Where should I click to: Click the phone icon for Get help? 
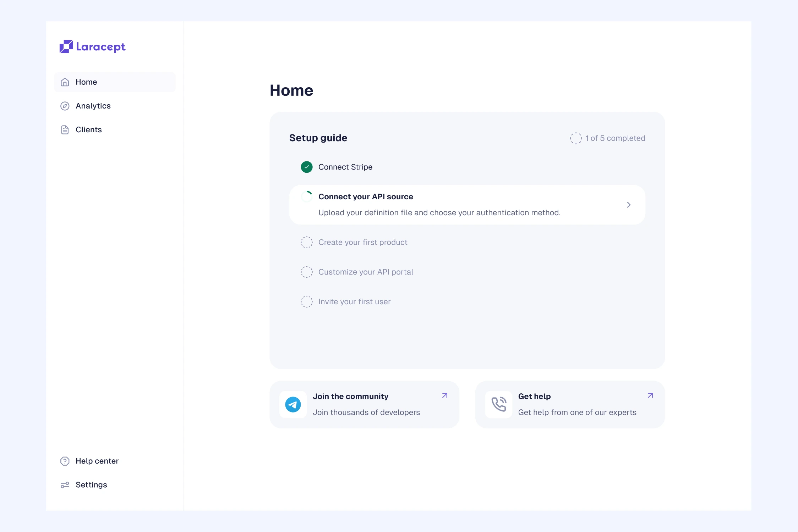click(499, 405)
